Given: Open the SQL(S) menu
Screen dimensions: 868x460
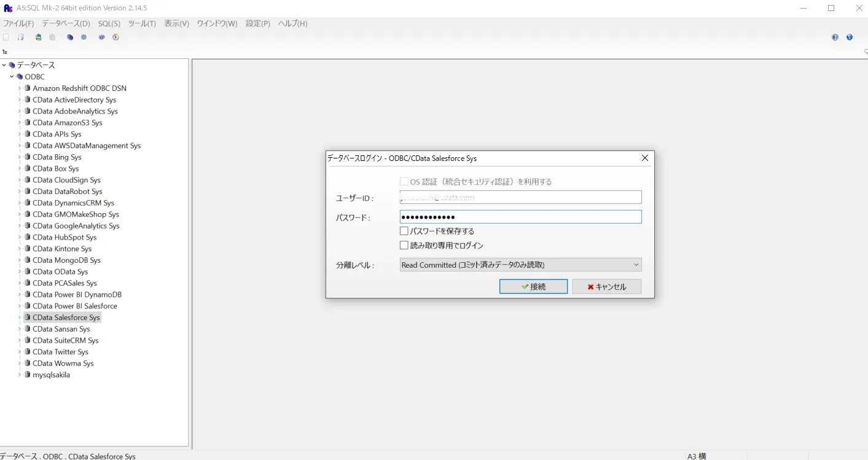Looking at the screenshot, I should click(109, 23).
